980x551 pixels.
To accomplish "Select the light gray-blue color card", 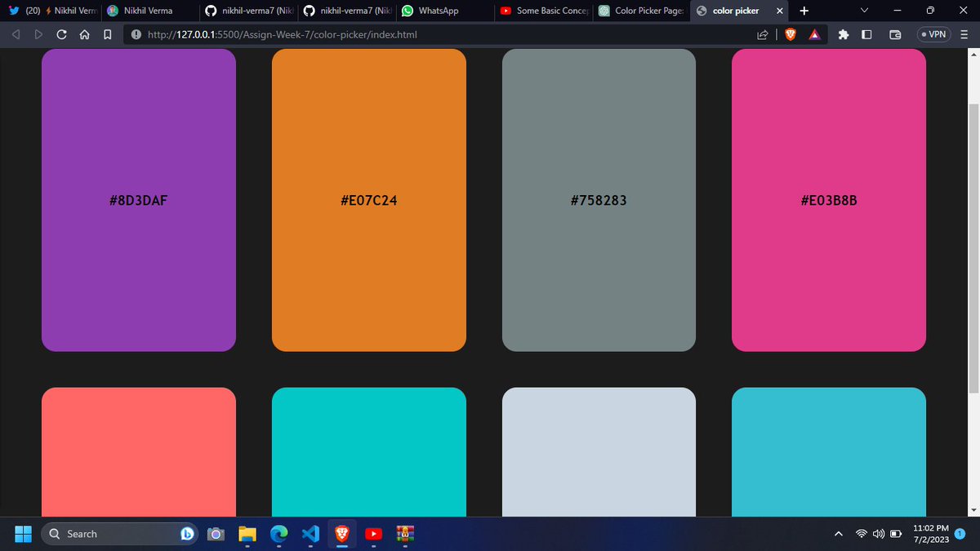I will click(x=599, y=452).
